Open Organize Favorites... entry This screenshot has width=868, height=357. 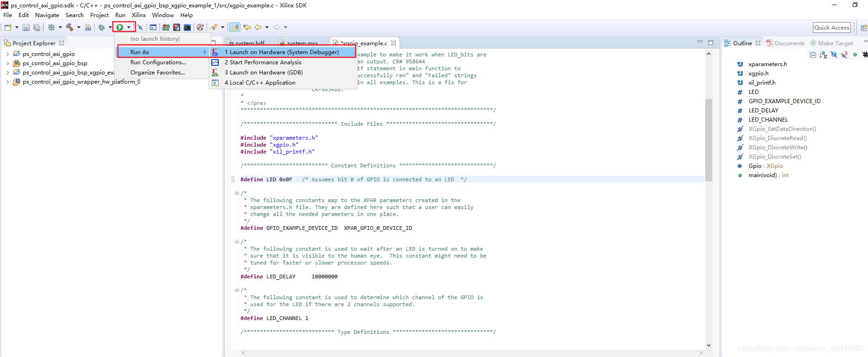(x=162, y=73)
